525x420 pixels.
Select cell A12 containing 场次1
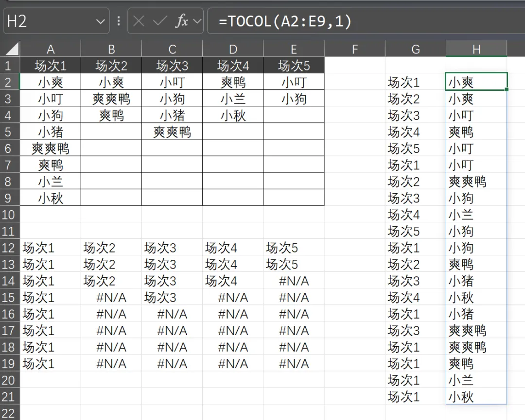pyautogui.click(x=51, y=248)
